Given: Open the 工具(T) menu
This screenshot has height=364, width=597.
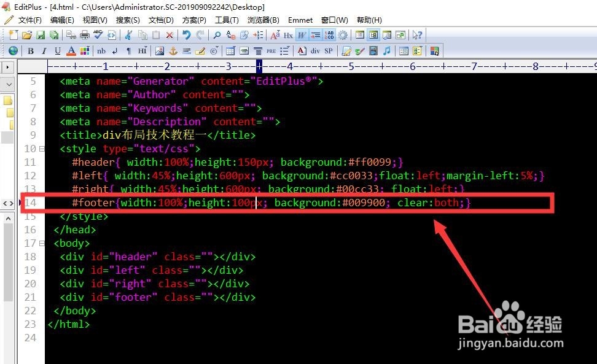Looking at the screenshot, I should click(227, 20).
